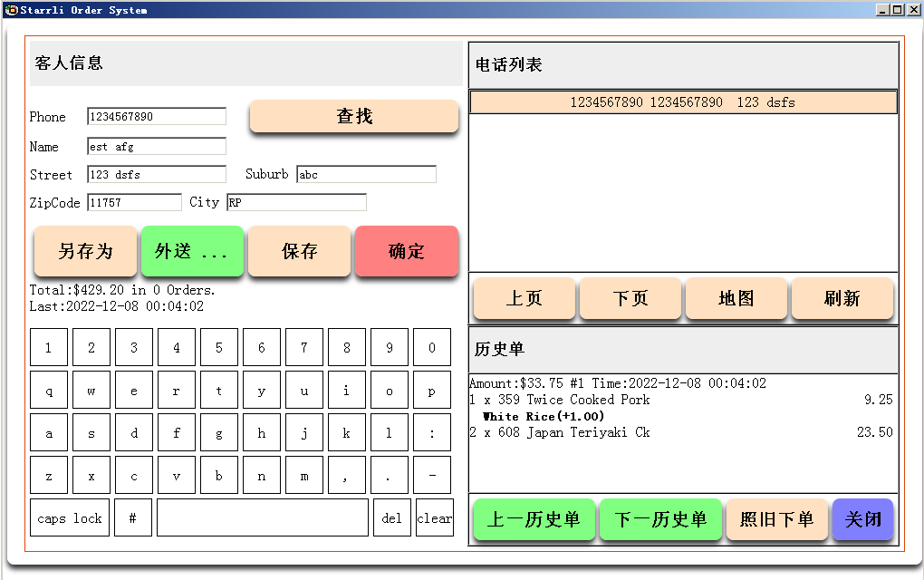Viewport: 924px width, 580px height.
Task: Save customer with 保存 button
Action: point(300,251)
